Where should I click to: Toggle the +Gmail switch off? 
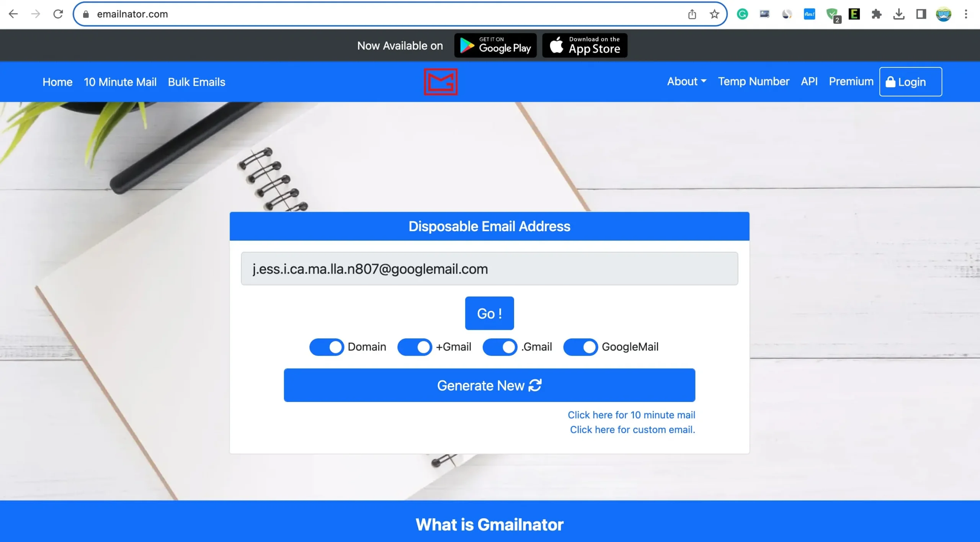tap(415, 346)
